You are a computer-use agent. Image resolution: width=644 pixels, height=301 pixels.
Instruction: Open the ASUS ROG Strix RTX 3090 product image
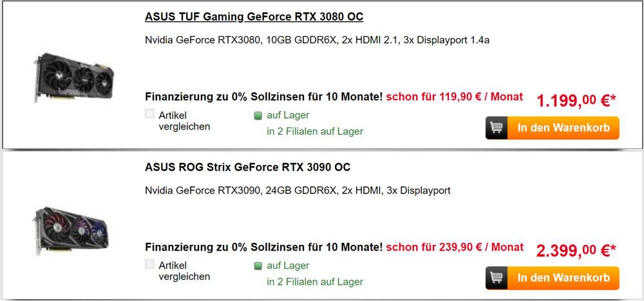coord(70,229)
